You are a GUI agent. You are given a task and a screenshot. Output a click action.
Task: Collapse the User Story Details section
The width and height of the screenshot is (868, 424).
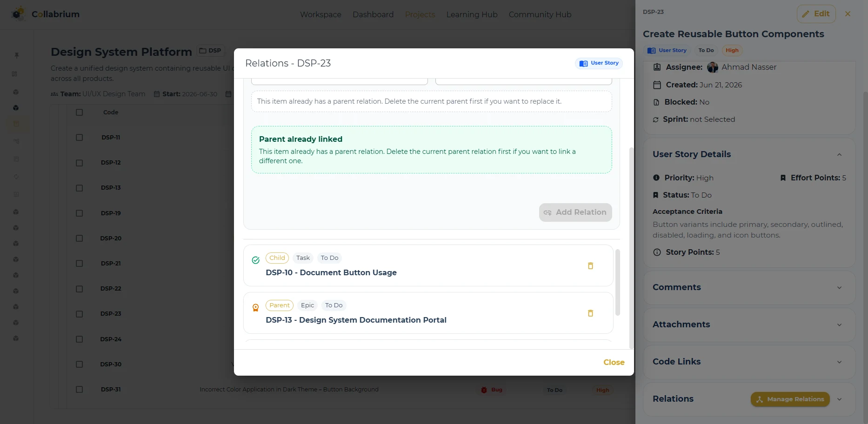pyautogui.click(x=839, y=155)
